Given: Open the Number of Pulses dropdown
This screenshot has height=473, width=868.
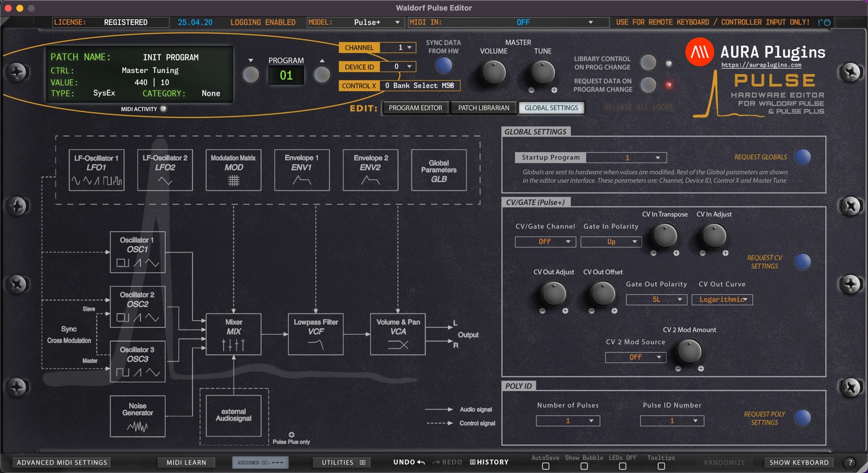Looking at the screenshot, I should (x=568, y=421).
